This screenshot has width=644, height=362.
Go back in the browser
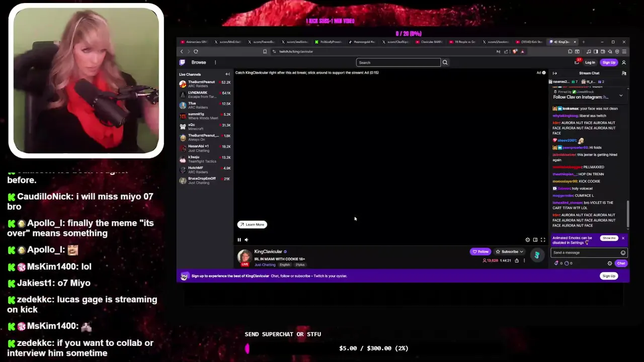point(182,51)
